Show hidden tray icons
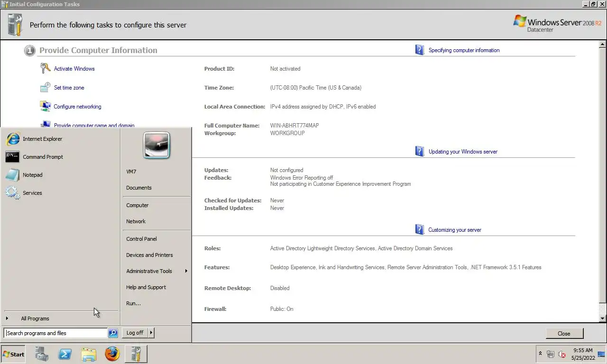607x364 pixels. pyautogui.click(x=540, y=354)
